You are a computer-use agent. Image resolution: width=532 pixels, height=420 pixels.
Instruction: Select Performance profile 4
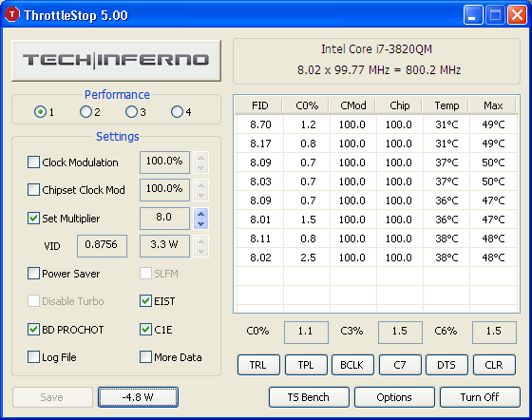pos(177,111)
